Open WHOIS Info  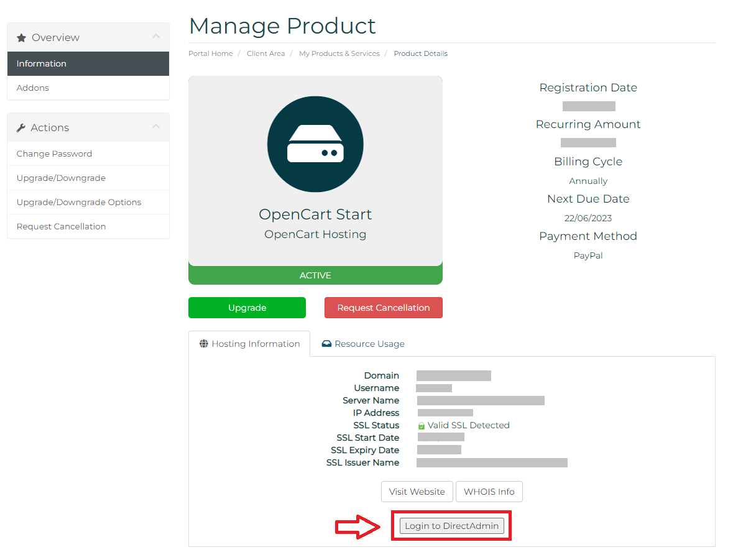tap(489, 492)
